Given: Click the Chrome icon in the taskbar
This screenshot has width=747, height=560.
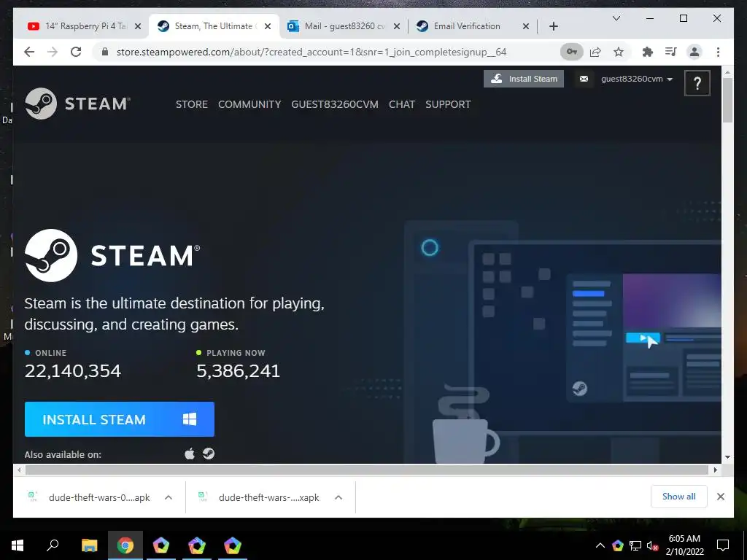Looking at the screenshot, I should 125,545.
